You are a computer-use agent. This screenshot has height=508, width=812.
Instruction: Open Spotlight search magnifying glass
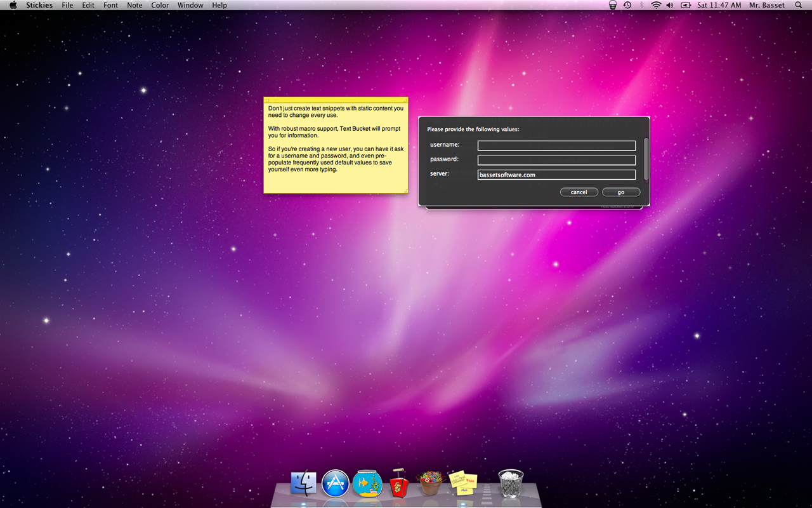[x=798, y=5]
